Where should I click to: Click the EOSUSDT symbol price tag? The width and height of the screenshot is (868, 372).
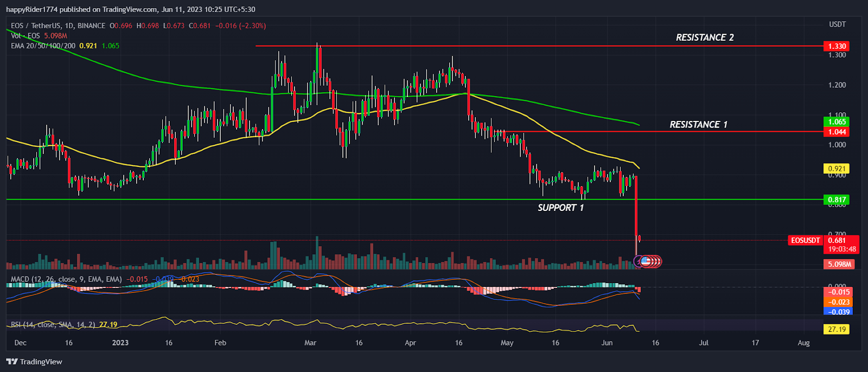pyautogui.click(x=806, y=240)
